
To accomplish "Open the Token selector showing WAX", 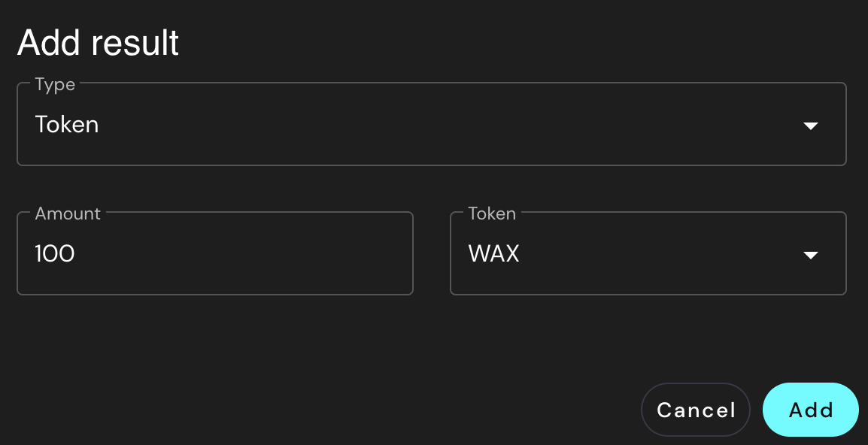I will 647,254.
